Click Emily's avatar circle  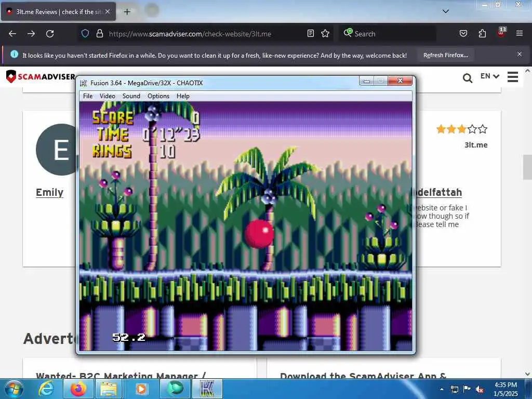56,150
